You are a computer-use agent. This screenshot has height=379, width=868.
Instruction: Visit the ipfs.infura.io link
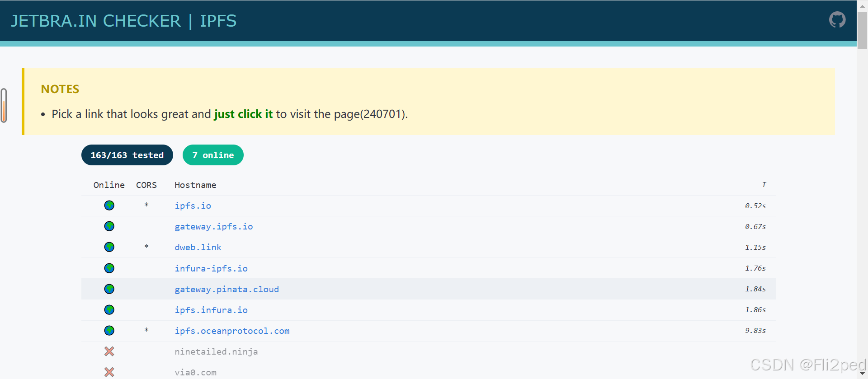(x=211, y=310)
